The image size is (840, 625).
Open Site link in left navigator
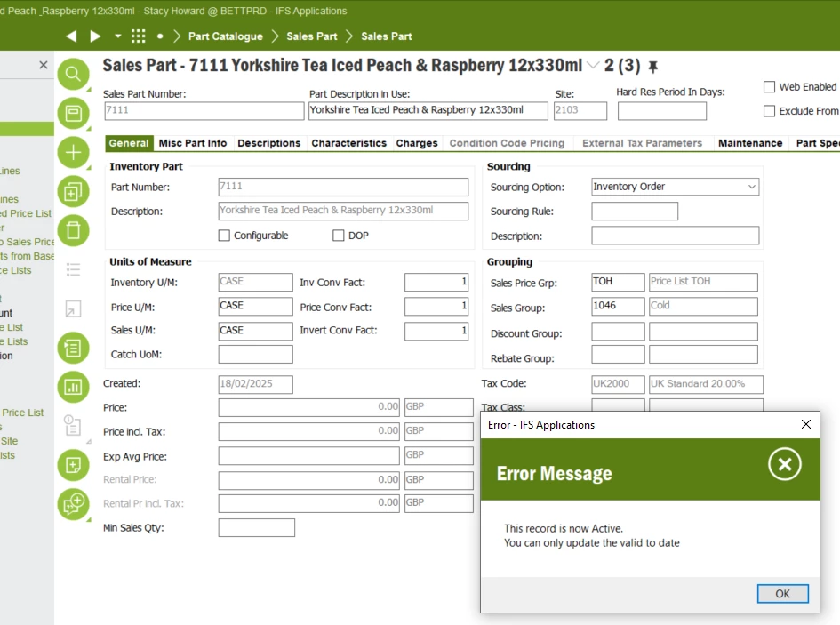pyautogui.click(x=9, y=441)
